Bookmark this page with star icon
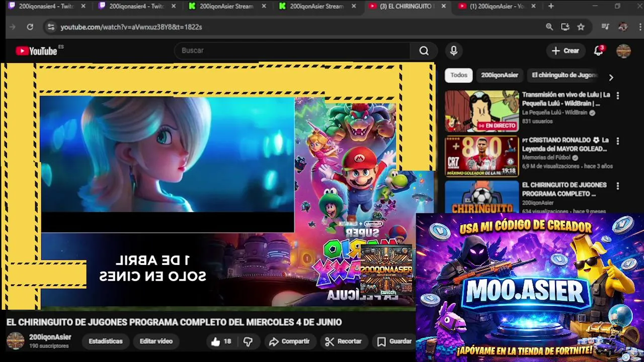Screen dimensions: 644x362 coord(581,27)
